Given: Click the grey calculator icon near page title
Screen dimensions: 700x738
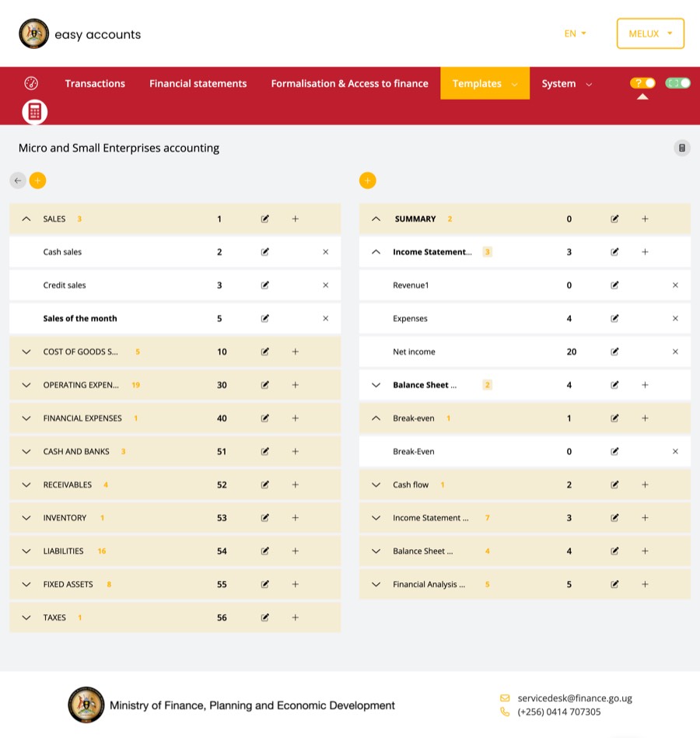Looking at the screenshot, I should [681, 148].
